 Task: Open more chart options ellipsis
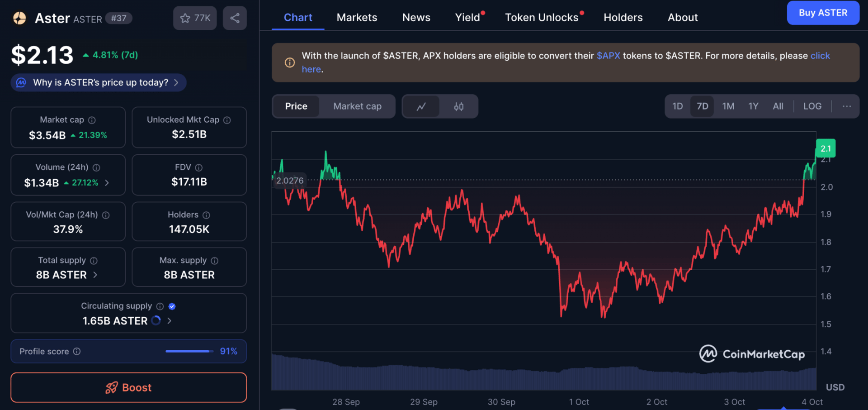(x=847, y=106)
